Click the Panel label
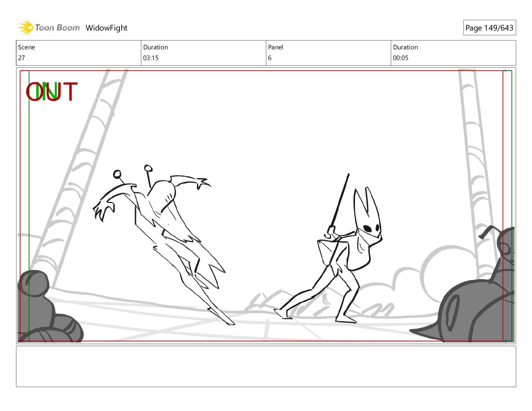 click(x=276, y=47)
